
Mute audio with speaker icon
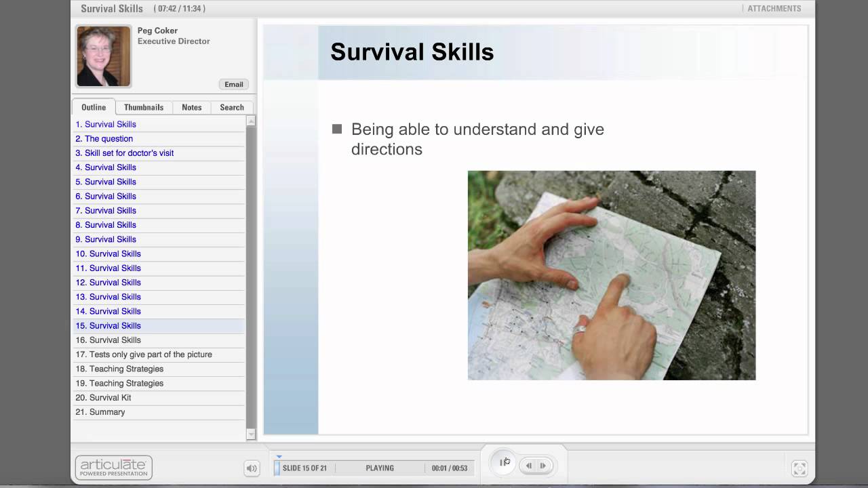[x=252, y=468]
